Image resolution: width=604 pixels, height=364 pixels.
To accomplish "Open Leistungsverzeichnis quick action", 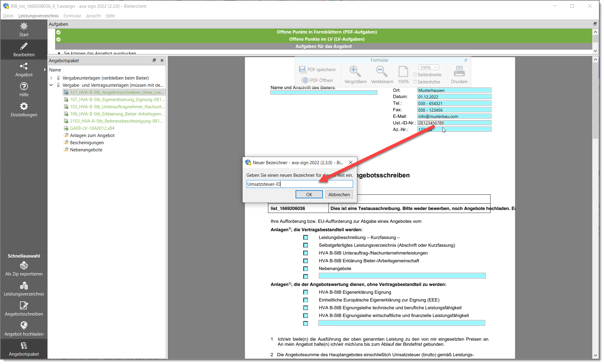I will (24, 289).
